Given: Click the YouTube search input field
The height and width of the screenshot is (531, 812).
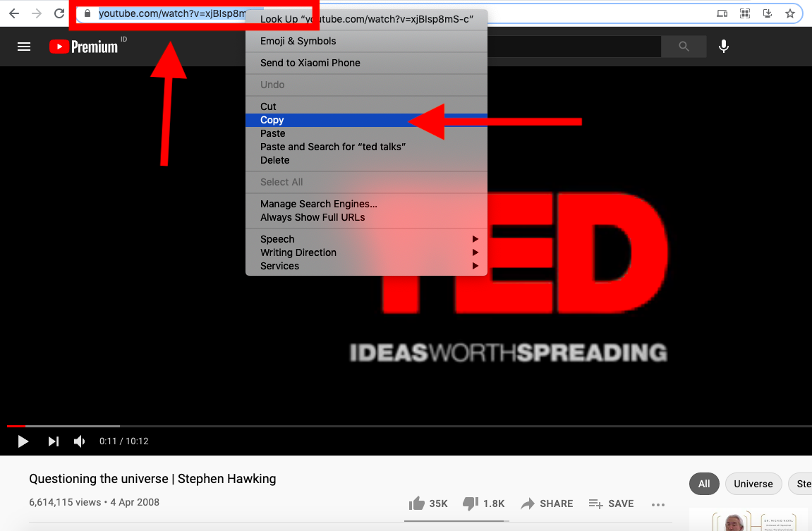Looking at the screenshot, I should point(574,47).
